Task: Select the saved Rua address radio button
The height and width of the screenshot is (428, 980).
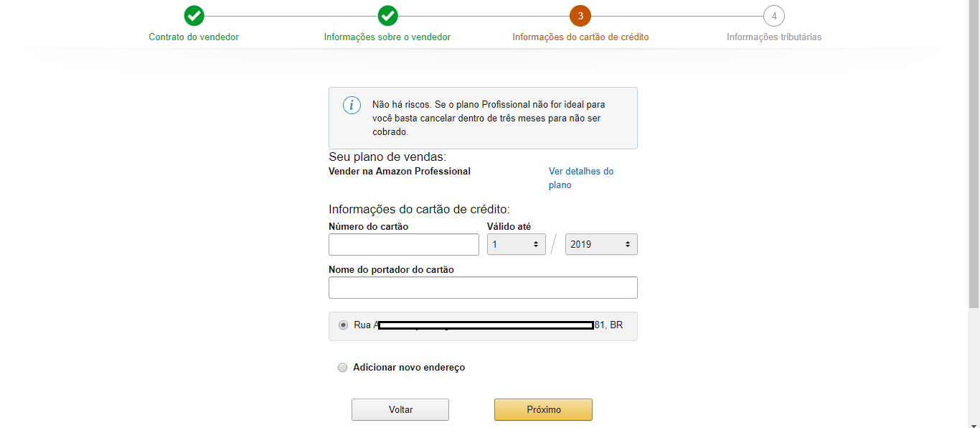Action: [x=343, y=325]
